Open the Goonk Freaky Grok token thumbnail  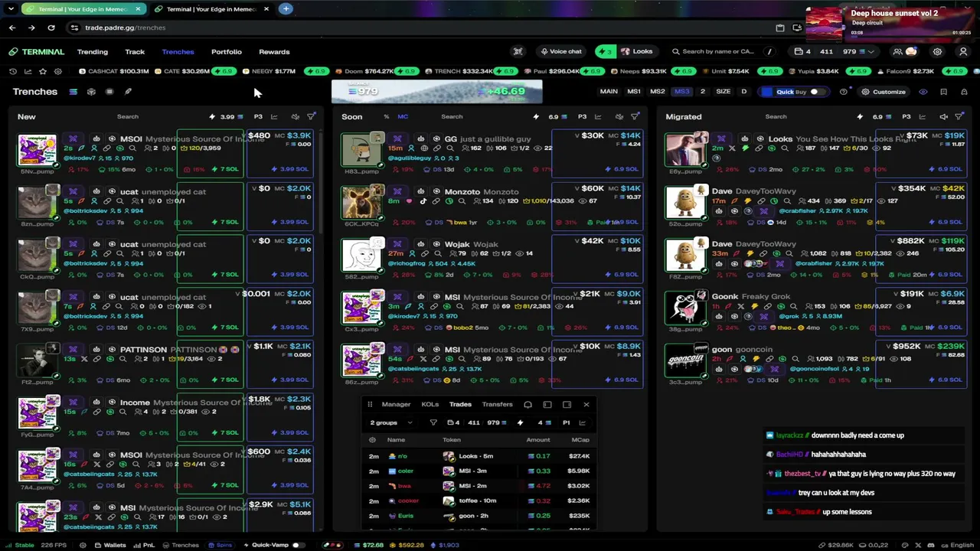pyautogui.click(x=684, y=308)
